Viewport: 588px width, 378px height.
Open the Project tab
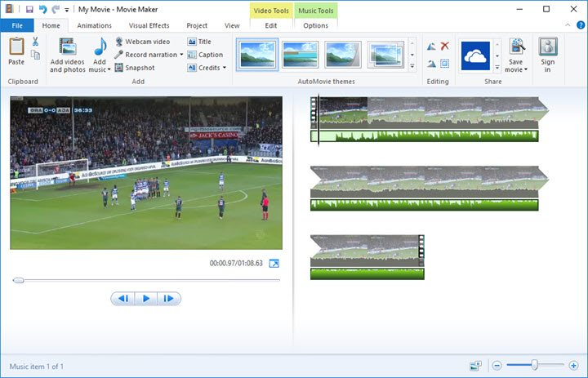point(197,25)
